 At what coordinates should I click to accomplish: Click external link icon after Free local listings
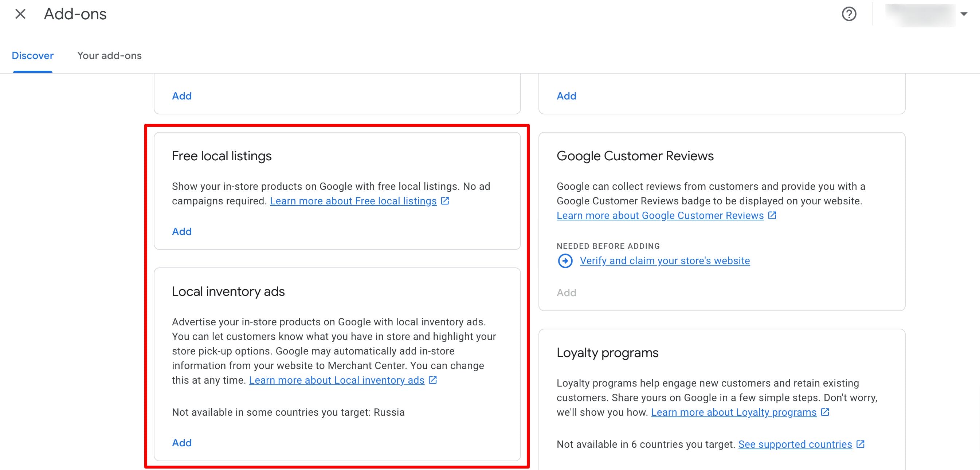click(445, 200)
